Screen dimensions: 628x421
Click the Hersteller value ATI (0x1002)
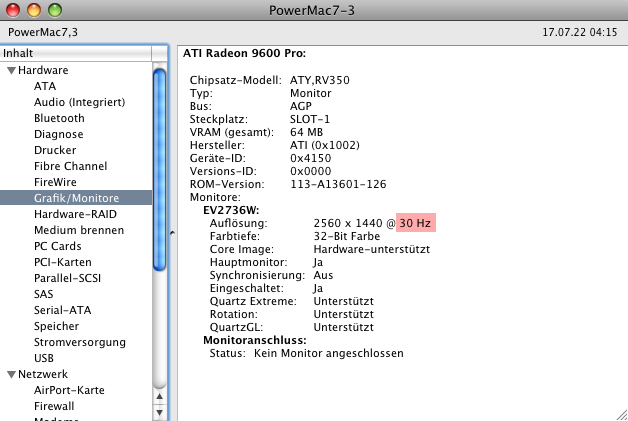pos(325,145)
